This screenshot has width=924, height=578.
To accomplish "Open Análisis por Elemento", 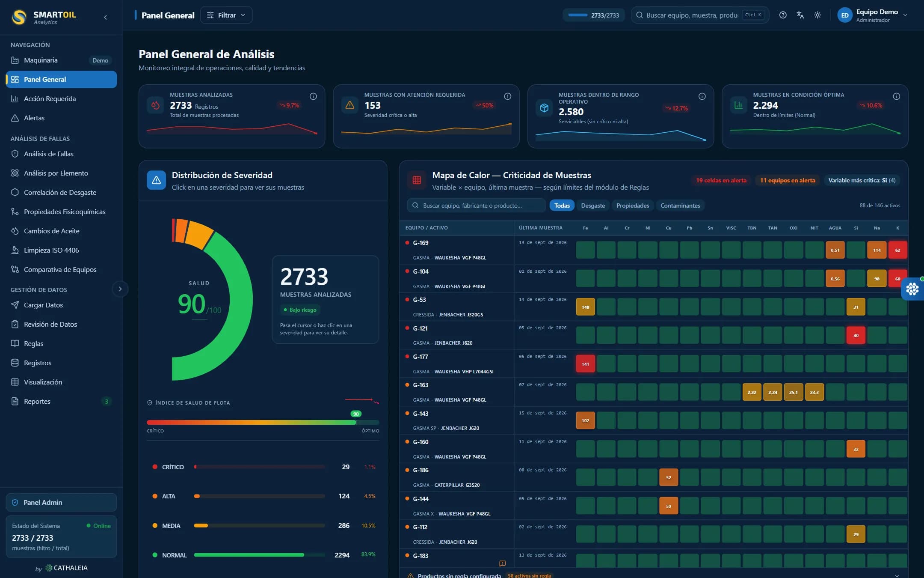I will pyautogui.click(x=61, y=173).
